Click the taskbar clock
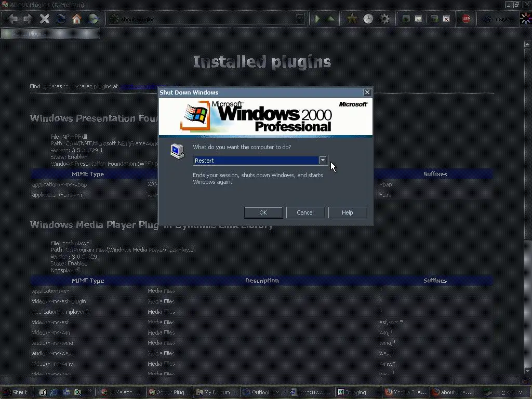Image resolution: width=532 pixels, height=399 pixels. pos(512,393)
